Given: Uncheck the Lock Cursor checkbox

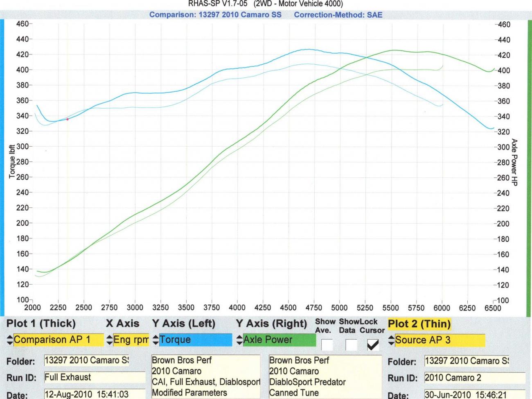Looking at the screenshot, I should click(x=373, y=345).
